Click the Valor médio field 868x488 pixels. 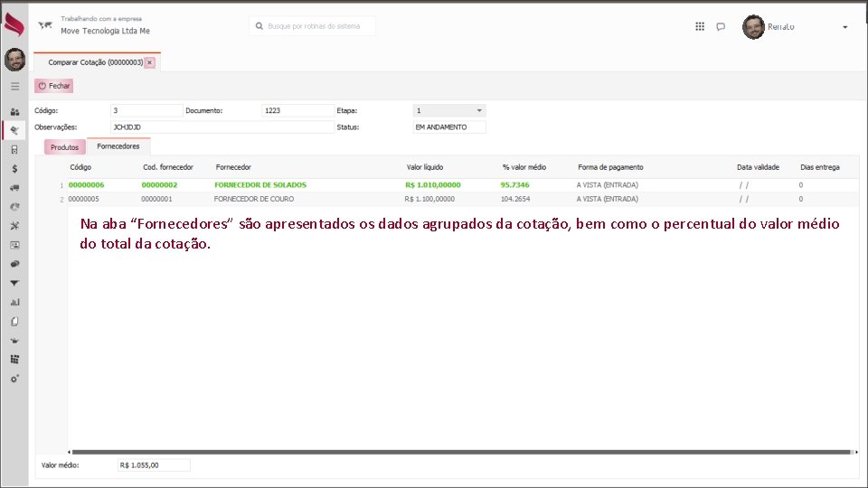154,465
